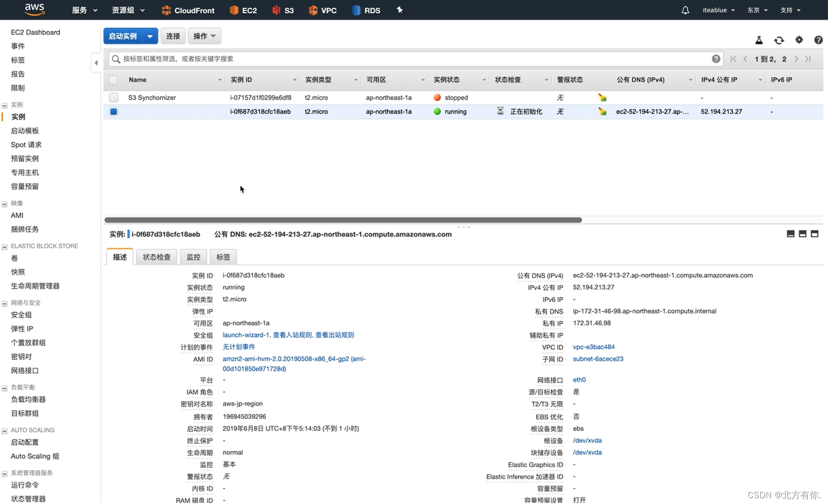Viewport: 828px width, 504px height.
Task: Click the pin shortcuts icon
Action: point(399,10)
